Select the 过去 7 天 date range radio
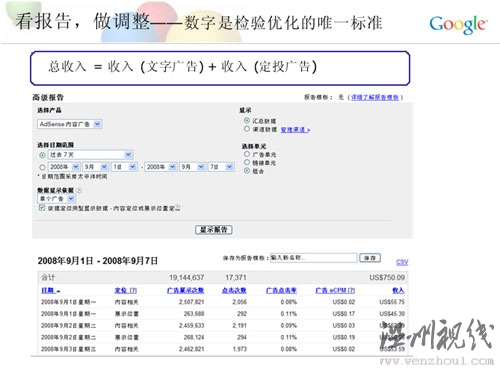The height and width of the screenshot is (373, 500). click(42, 155)
